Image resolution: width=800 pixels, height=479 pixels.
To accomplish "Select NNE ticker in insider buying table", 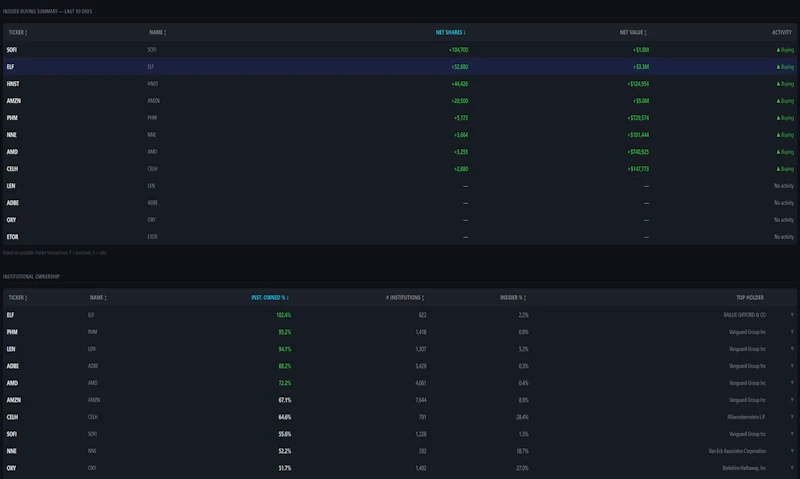I will tap(12, 135).
